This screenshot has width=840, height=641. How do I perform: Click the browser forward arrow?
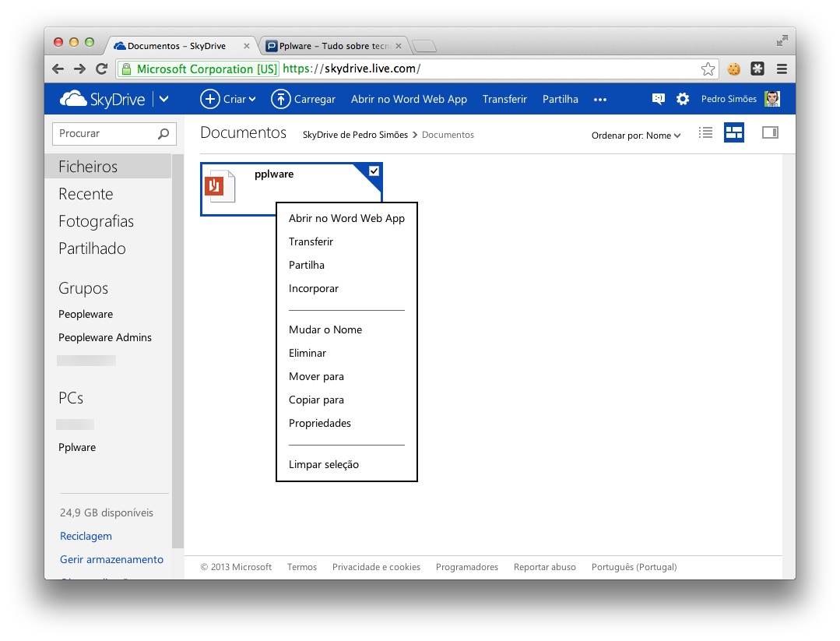pyautogui.click(x=79, y=69)
